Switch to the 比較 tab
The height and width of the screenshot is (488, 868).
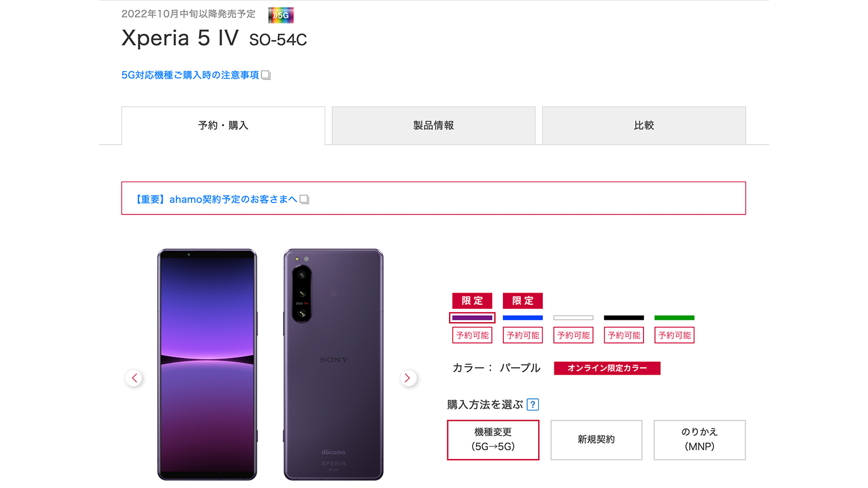coord(644,125)
